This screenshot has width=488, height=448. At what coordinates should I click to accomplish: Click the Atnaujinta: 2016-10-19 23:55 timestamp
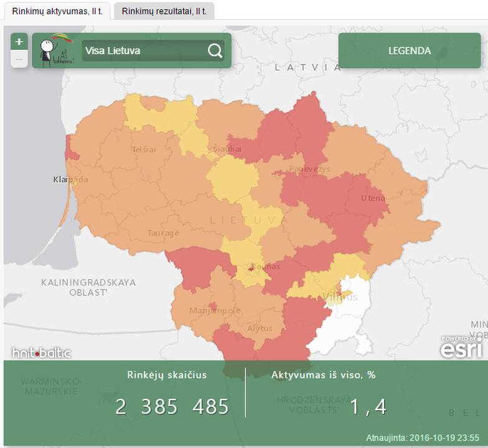[423, 438]
